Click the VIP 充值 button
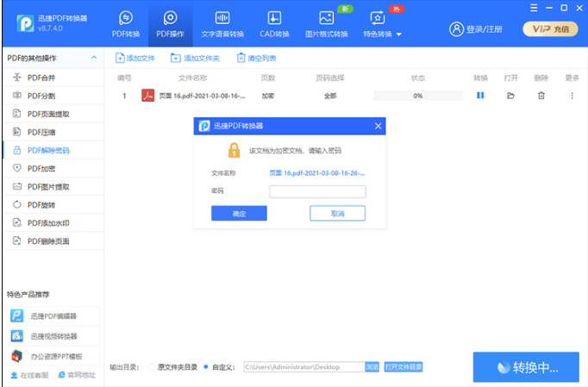The image size is (588, 387). 551,29
